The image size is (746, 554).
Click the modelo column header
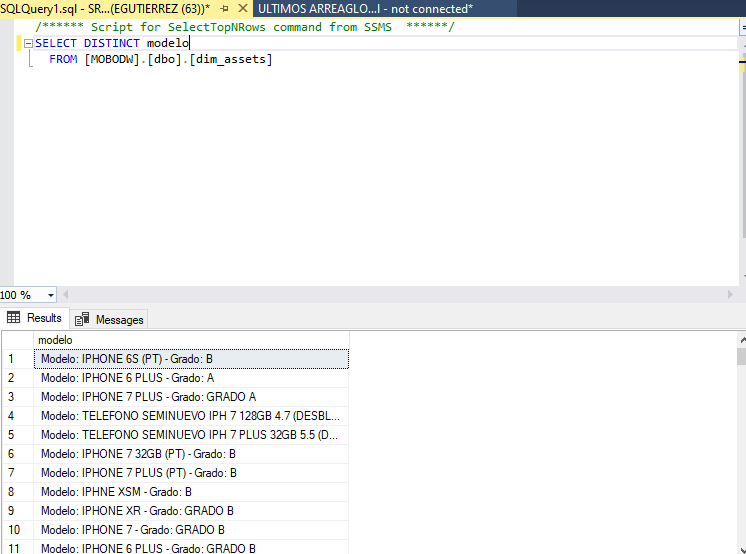pyautogui.click(x=191, y=340)
